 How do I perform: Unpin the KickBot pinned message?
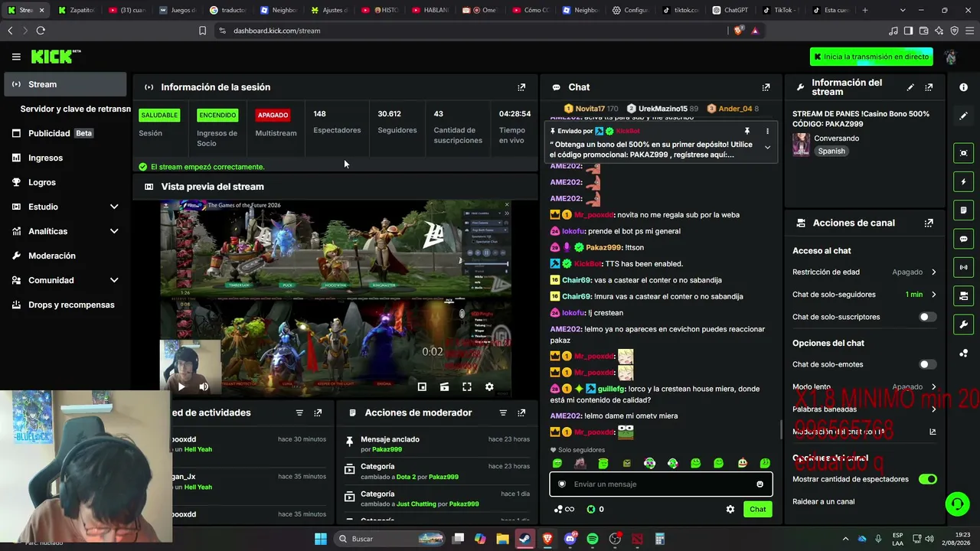pyautogui.click(x=747, y=132)
